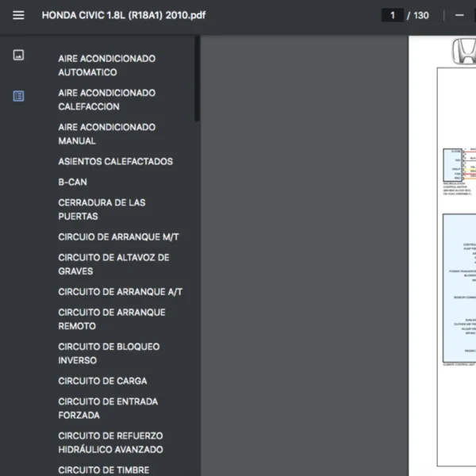Viewport: 476px width, 476px height.
Task: Open AIRE ACONDICIONADO CALEFACCION bookmark
Action: point(106,99)
